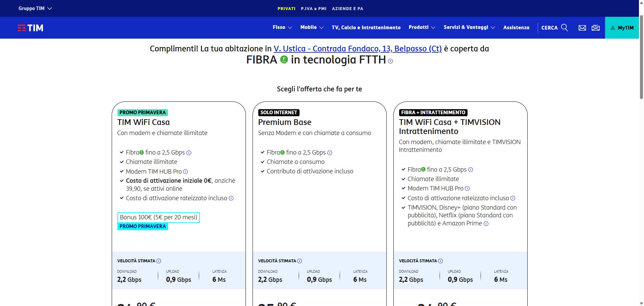
Task: Open the PEC envelope icon
Action: point(596,28)
